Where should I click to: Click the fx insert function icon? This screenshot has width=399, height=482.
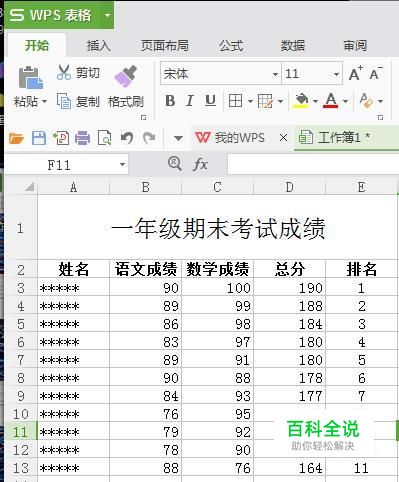click(x=200, y=164)
